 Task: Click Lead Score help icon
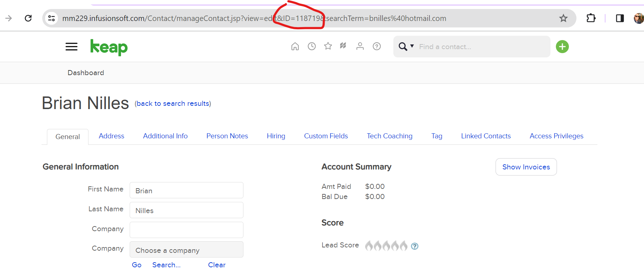415,246
